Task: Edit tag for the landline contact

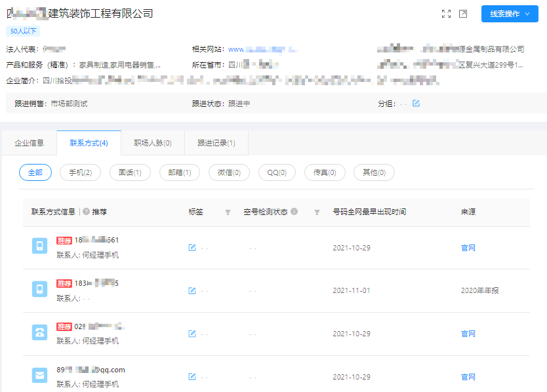Action: click(x=192, y=334)
